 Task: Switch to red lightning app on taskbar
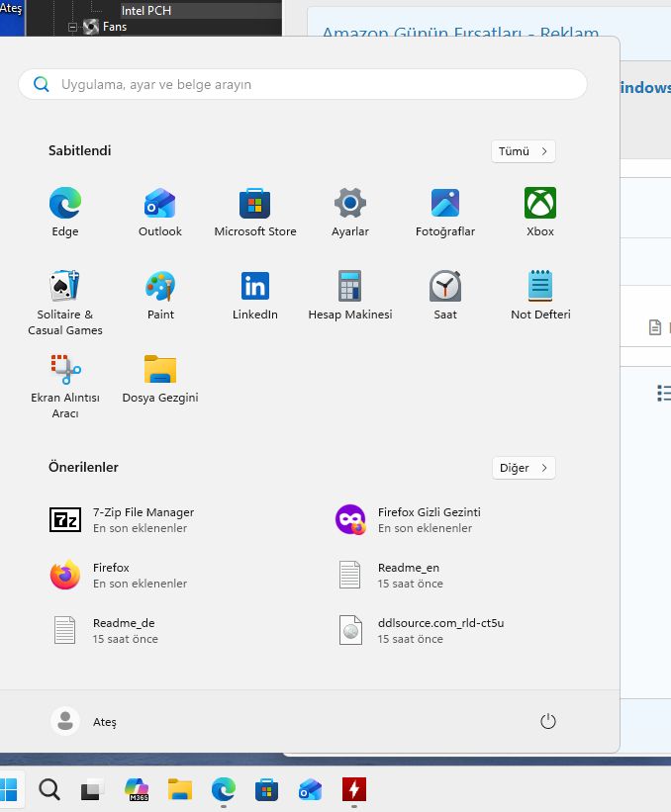354,789
